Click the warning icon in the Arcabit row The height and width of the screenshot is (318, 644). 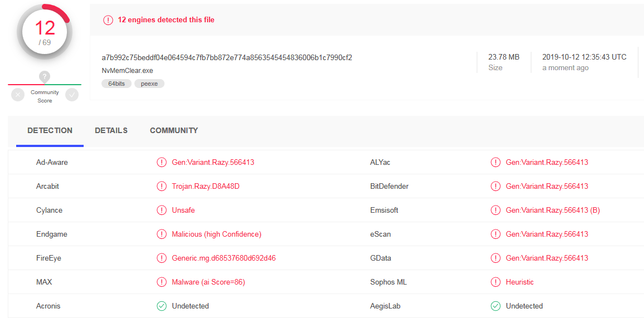(x=161, y=186)
